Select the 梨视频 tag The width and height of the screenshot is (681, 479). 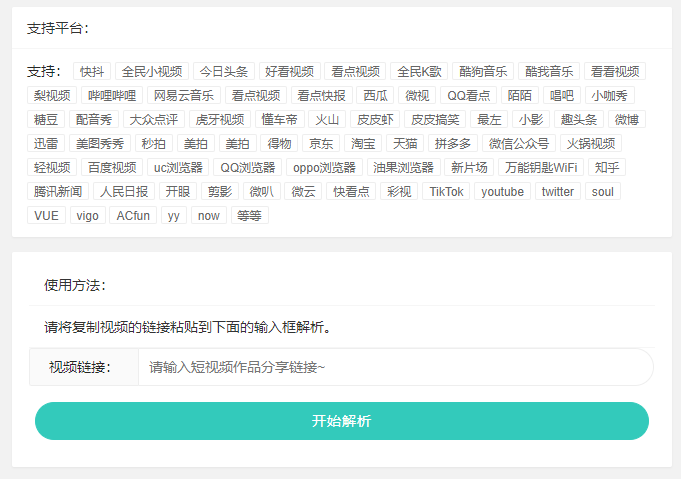coord(52,96)
